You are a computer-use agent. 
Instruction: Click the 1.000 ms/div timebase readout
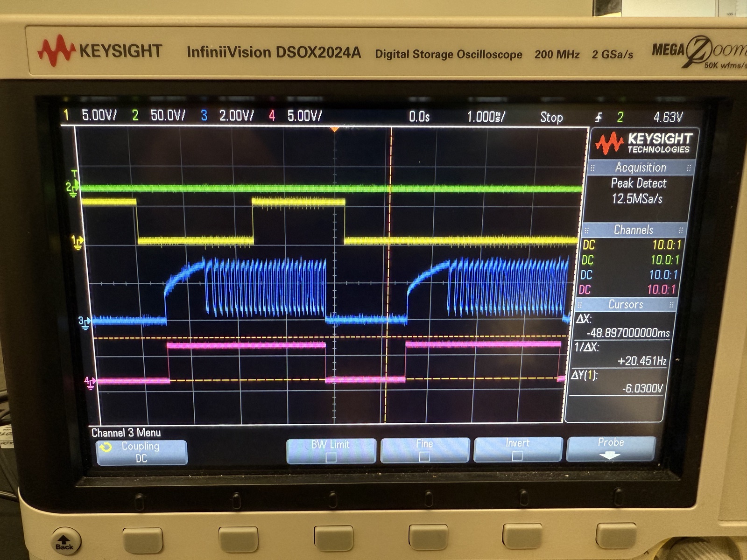coord(486,117)
